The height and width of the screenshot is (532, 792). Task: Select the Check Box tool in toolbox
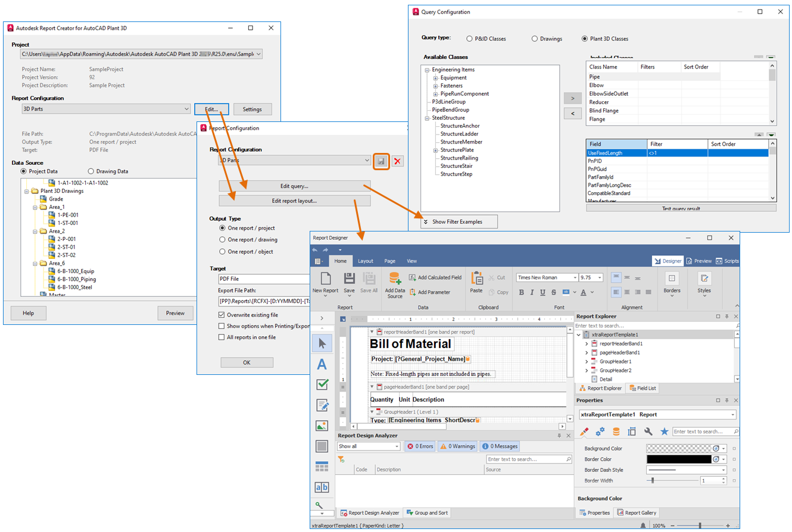[322, 384]
